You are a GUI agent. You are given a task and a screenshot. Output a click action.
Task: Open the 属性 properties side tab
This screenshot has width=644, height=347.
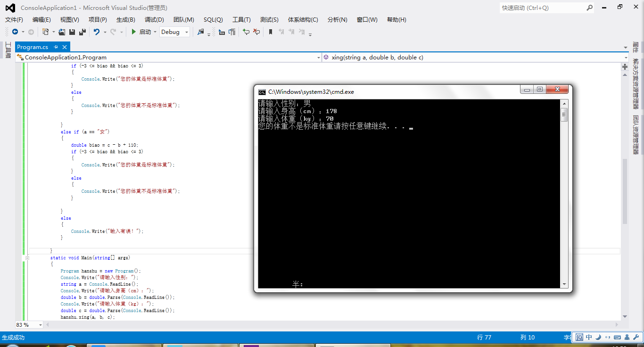click(636, 47)
